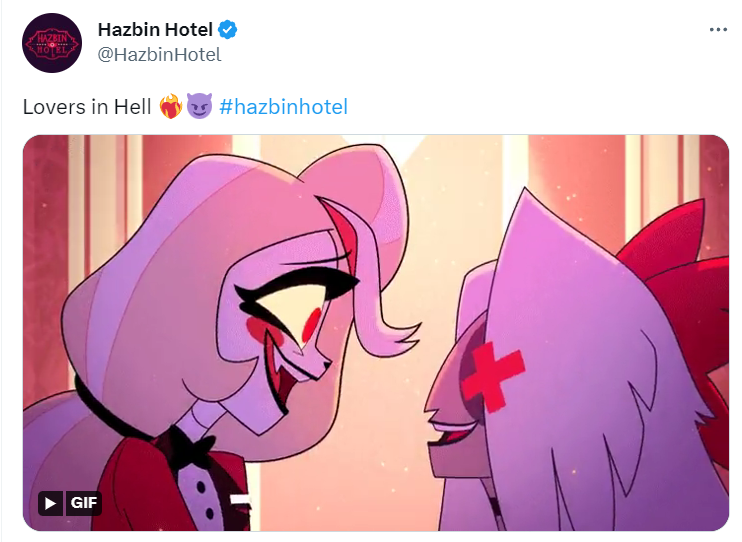Click the heart on fire emoji
The width and height of the screenshot is (742, 542).
point(171,106)
